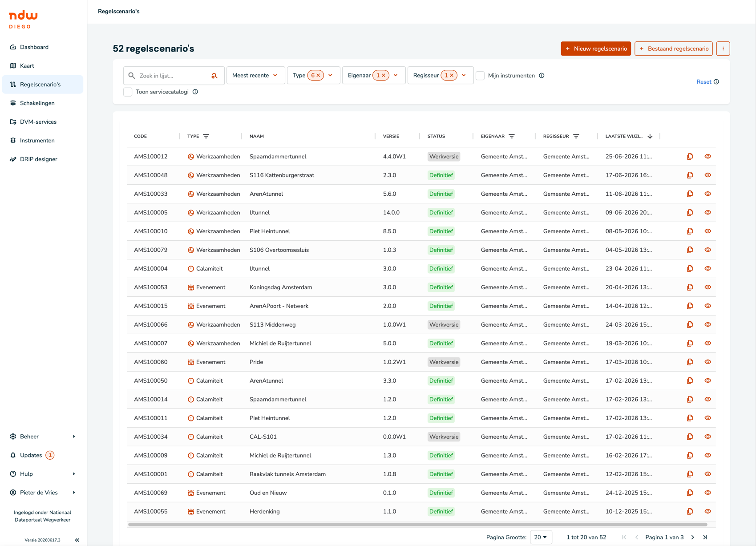The width and height of the screenshot is (756, 546).
Task: Copy the Spaarndammertunnel AMS100012 scenario
Action: pos(690,157)
